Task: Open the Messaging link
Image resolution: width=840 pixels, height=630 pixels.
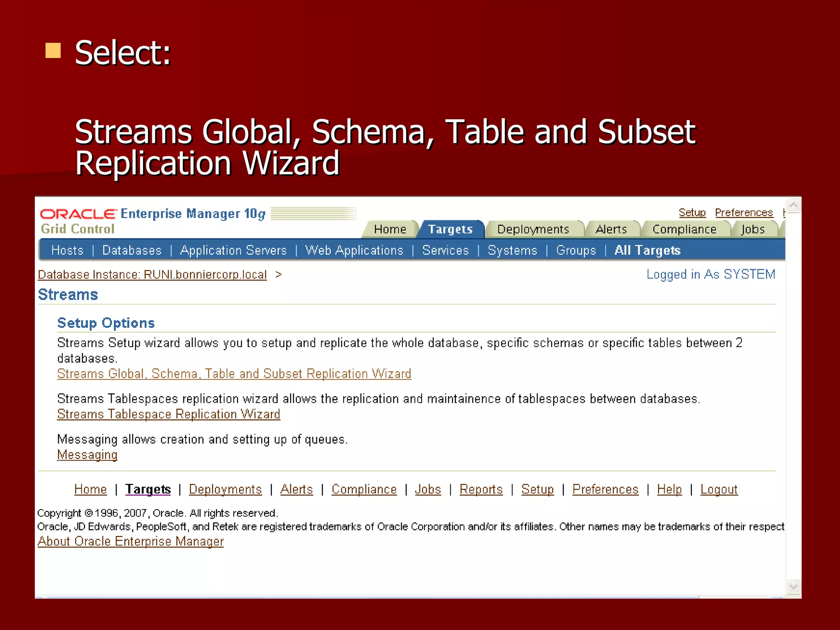Action: (87, 455)
